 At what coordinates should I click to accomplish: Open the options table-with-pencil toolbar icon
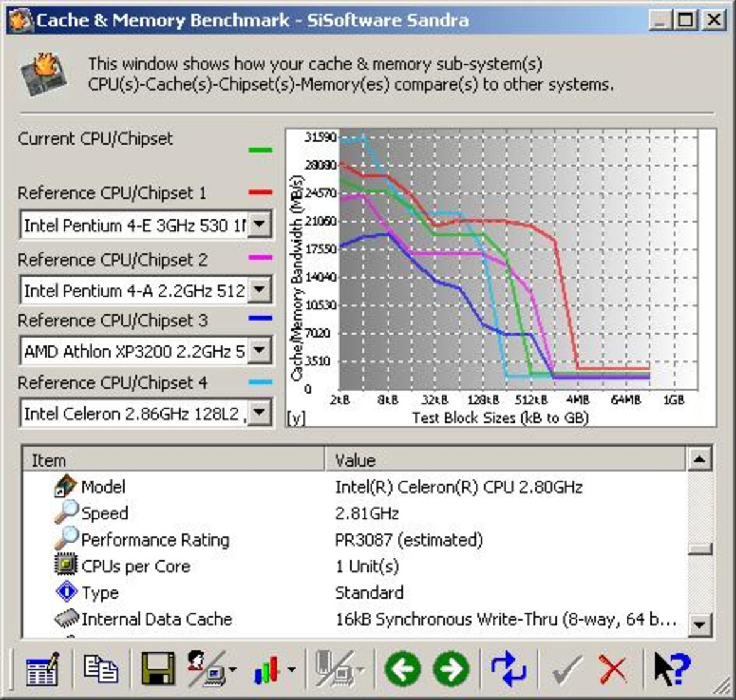[42, 669]
